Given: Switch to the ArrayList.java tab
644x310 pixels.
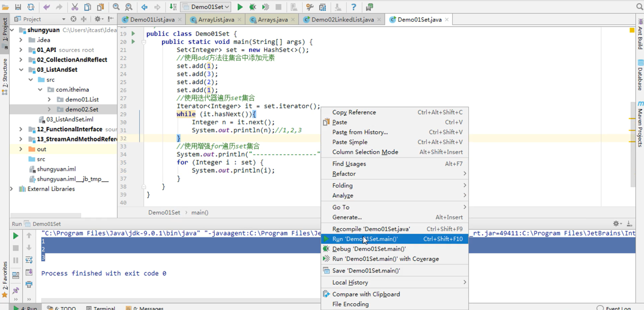Looking at the screenshot, I should click(x=216, y=20).
